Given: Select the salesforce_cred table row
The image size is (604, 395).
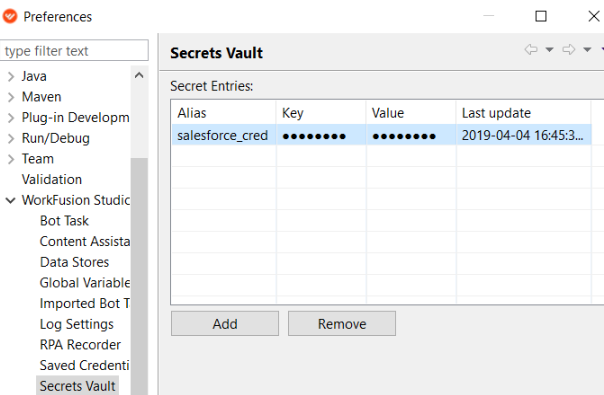Looking at the screenshot, I should tap(381, 135).
